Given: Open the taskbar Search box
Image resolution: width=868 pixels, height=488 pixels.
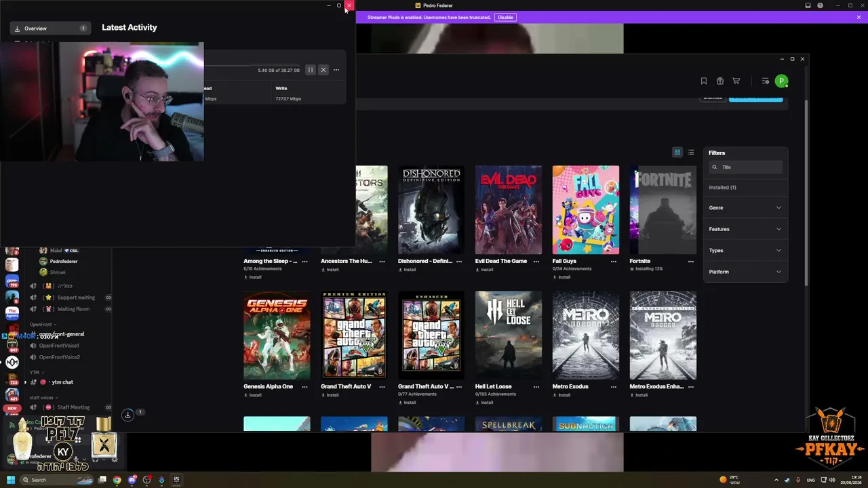Looking at the screenshot, I should [x=57, y=480].
